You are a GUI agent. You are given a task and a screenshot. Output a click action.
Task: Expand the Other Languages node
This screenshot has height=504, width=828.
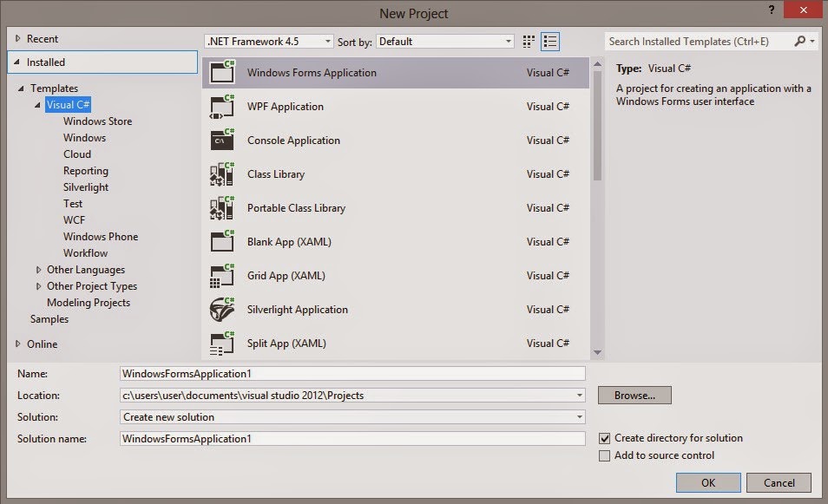[x=38, y=270]
